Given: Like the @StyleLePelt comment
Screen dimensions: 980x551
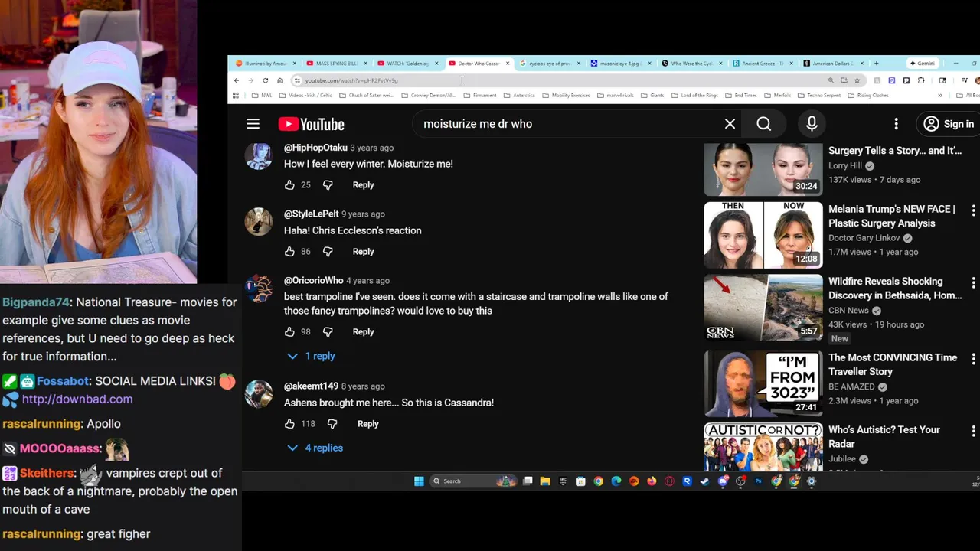Looking at the screenshot, I should click(x=289, y=252).
